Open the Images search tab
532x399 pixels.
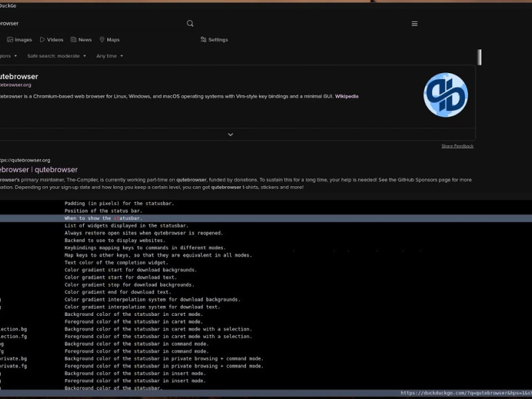click(20, 40)
